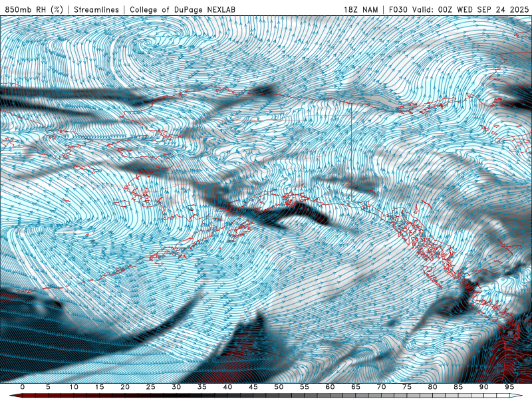Click the light cyan high-humidity end of the color bar
Viewport: 532px width, 399px height.
[517, 396]
